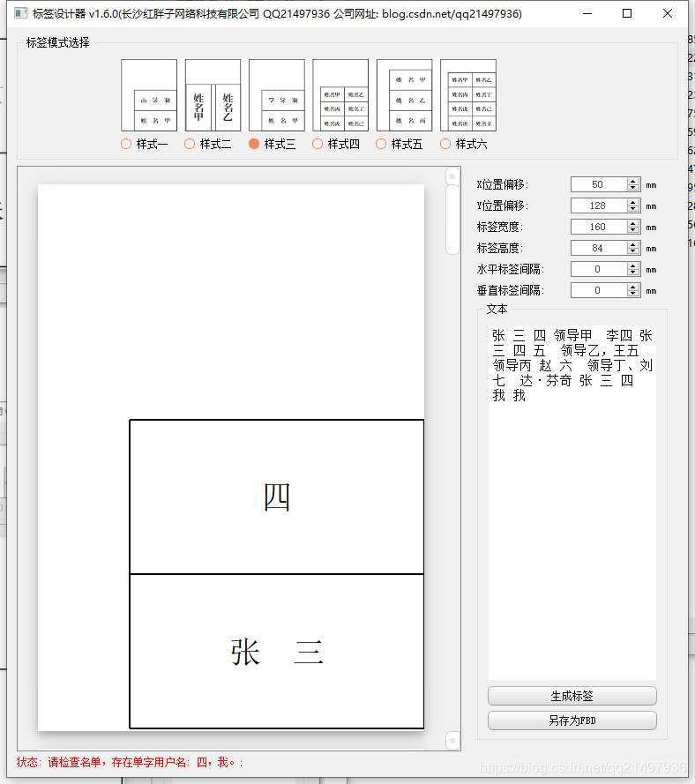This screenshot has height=784, width=695.
Task: Click the 张 三 label in preview
Action: 276,652
